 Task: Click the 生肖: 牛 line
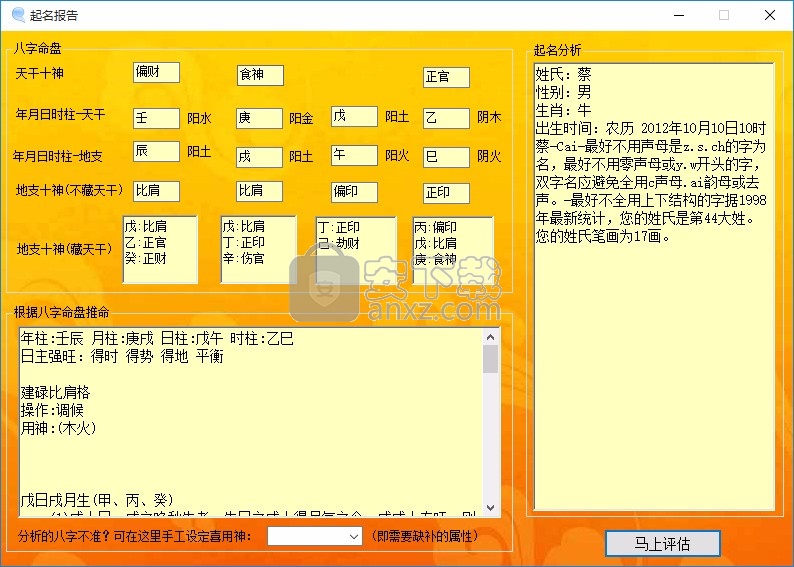(x=563, y=110)
